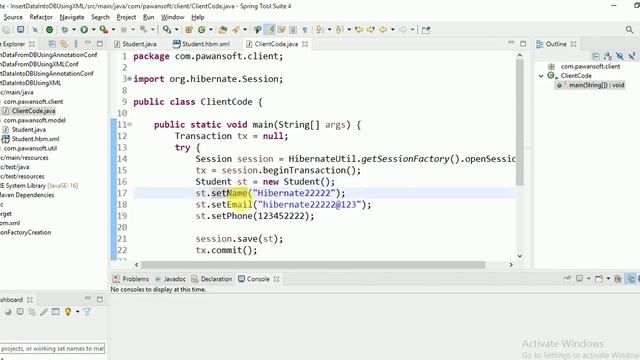Click the Previous Annotation toolbar icon
The width and height of the screenshot is (640, 360).
(x=339, y=29)
